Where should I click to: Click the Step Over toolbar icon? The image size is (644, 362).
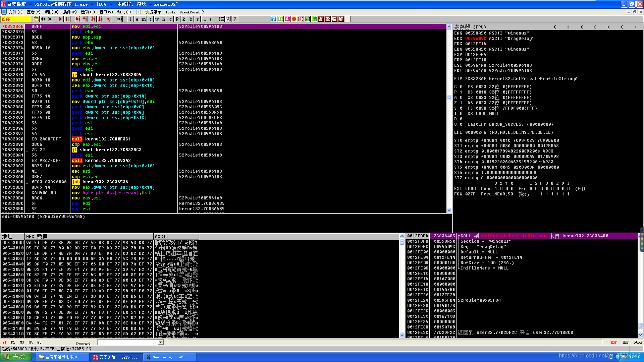[85, 19]
